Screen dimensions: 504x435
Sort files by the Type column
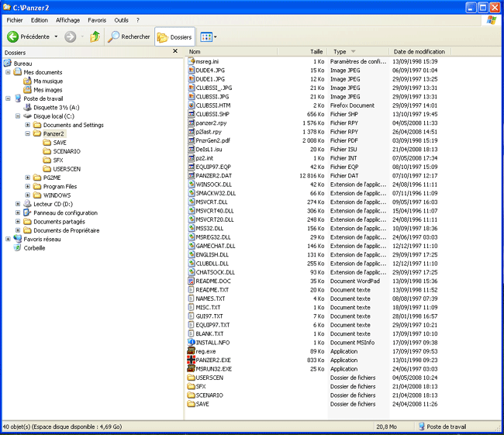click(358, 51)
